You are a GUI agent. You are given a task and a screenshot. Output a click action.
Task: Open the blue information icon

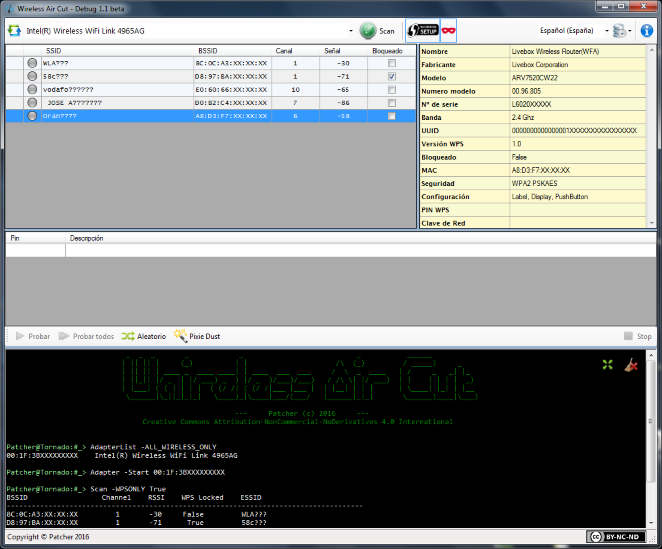click(647, 31)
